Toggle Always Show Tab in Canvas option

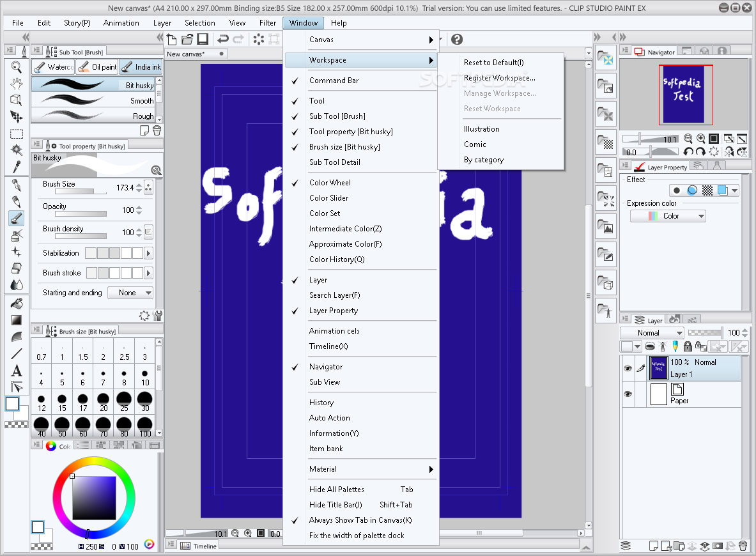pyautogui.click(x=360, y=520)
